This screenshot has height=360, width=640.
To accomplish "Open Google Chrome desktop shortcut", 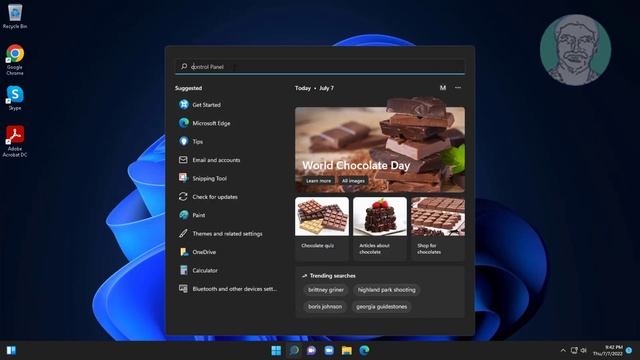I will tap(15, 60).
